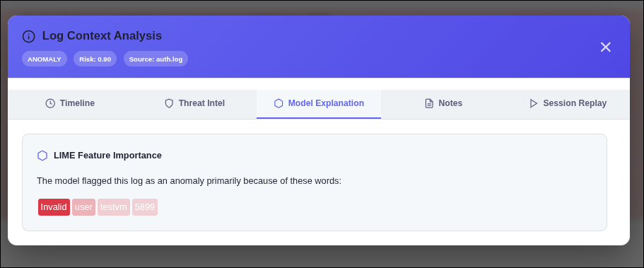This screenshot has width=644, height=268.
Task: Click the '5899' highlighted word chip
Action: pos(145,207)
